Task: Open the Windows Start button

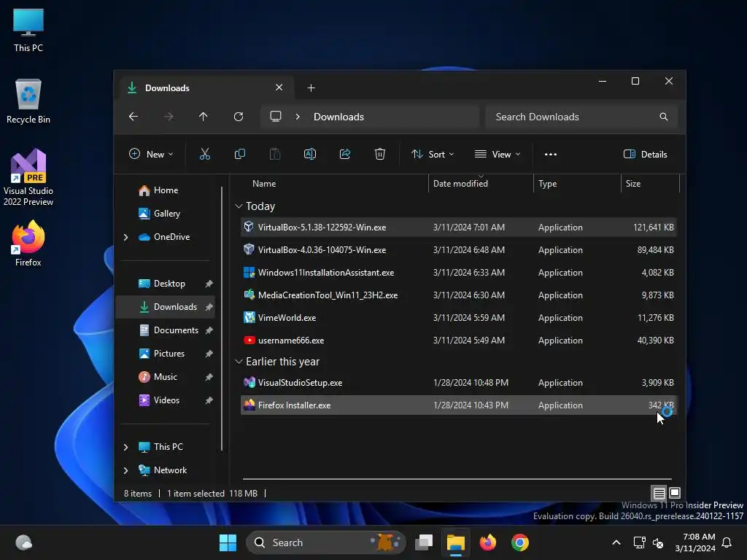Action: point(228,542)
